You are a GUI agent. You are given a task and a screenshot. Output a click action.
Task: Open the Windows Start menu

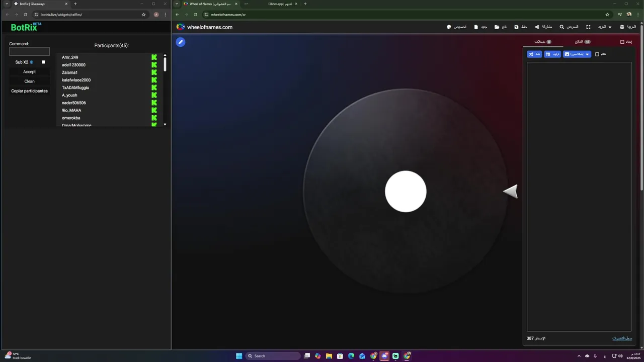coord(239,356)
